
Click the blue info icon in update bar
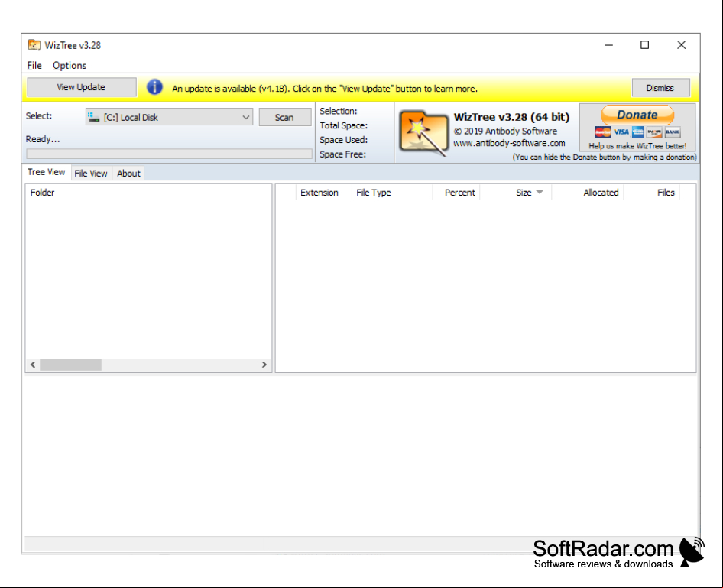[x=154, y=87]
